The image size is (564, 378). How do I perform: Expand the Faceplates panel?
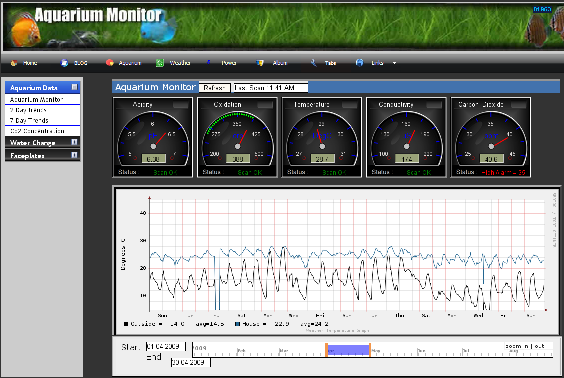(74, 155)
